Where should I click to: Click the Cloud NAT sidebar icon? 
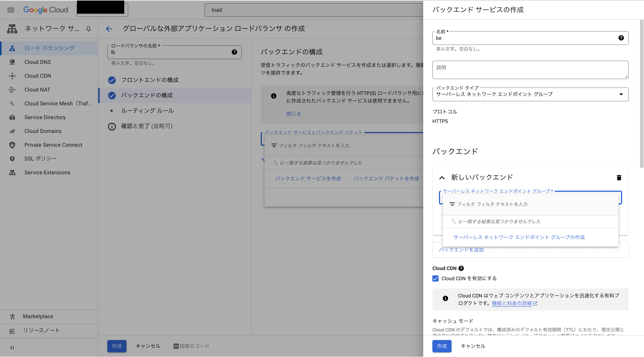click(12, 90)
